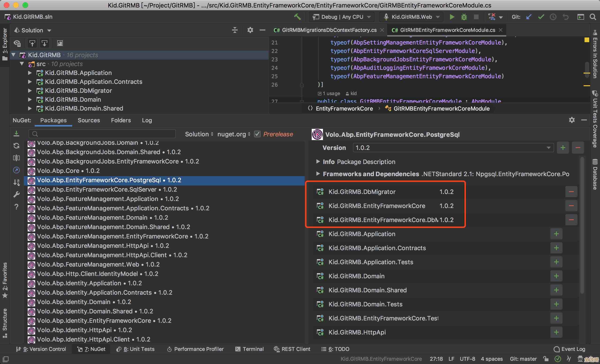The height and width of the screenshot is (364, 600).
Task: Open GitRMBMigrationsDbContextFactory.cs editor tab
Action: [329, 30]
